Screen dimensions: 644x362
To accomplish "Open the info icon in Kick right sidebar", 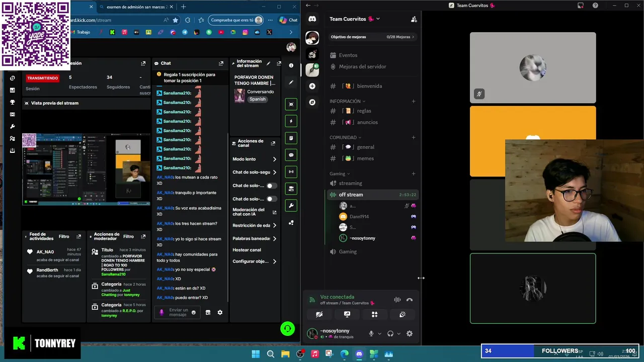I will click(x=291, y=65).
